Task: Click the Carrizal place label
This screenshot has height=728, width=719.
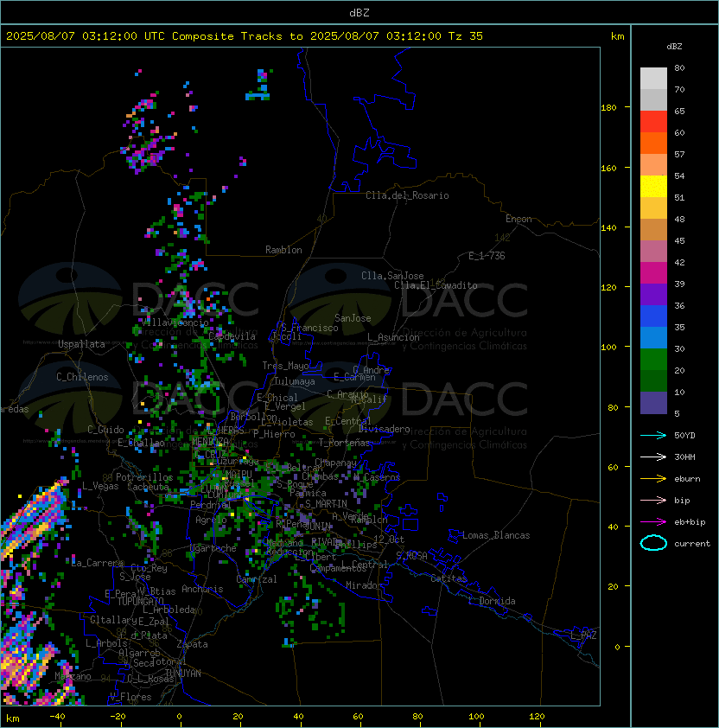Action: point(257,579)
